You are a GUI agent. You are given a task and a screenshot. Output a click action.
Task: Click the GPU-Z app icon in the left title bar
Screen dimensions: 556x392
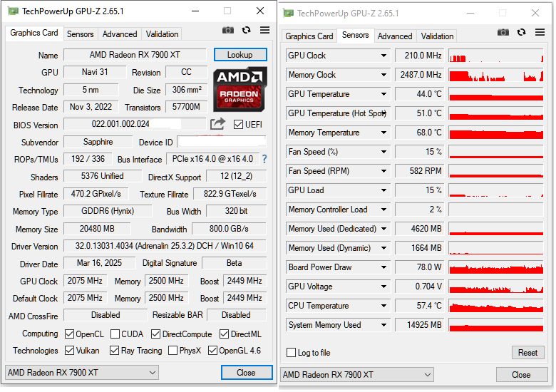coord(13,11)
